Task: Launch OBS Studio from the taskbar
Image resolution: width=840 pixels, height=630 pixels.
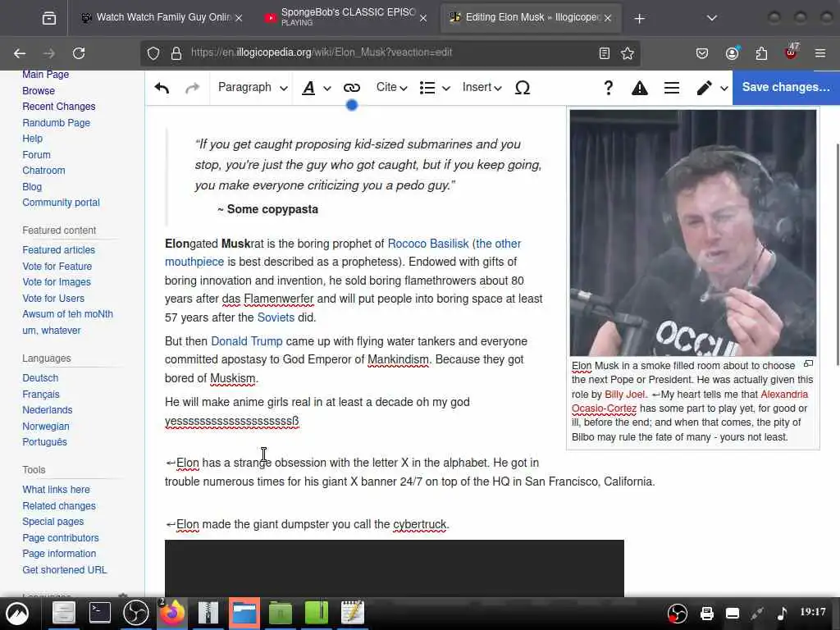Action: [135, 612]
